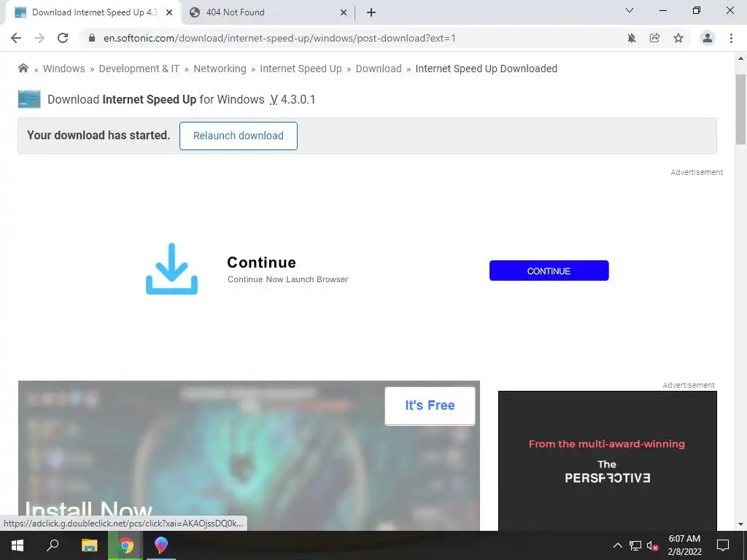Minimize the Chrome window

662,10
